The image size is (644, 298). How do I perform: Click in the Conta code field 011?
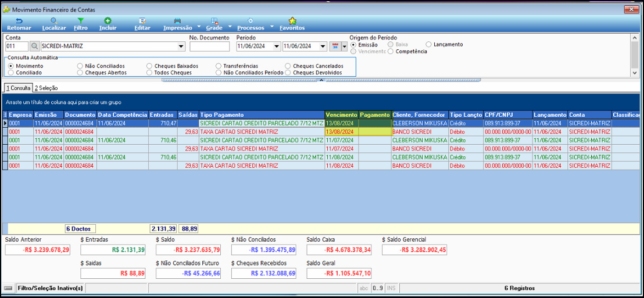tap(16, 46)
